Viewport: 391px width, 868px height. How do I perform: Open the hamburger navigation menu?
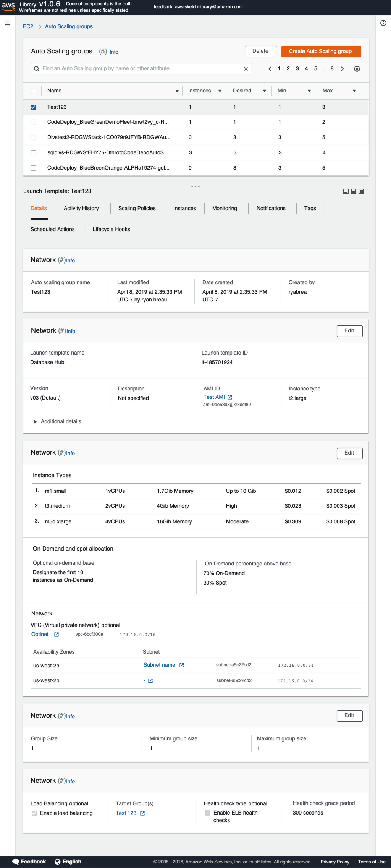[x=7, y=23]
